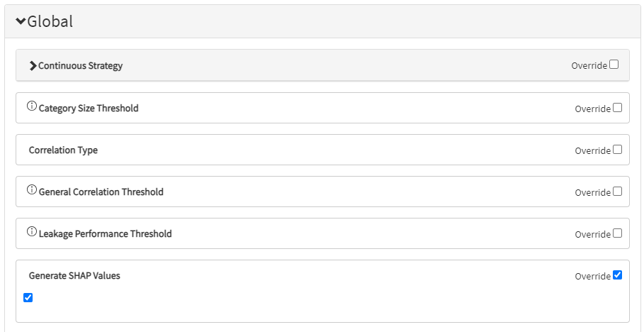
Task: Expand the Continuous Strategy chevron
Action: tap(33, 66)
